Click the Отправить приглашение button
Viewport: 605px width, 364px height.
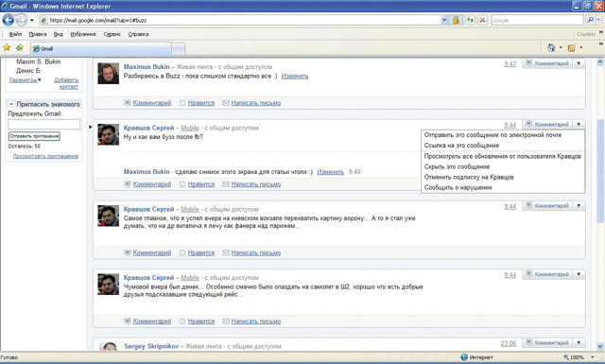tap(34, 136)
